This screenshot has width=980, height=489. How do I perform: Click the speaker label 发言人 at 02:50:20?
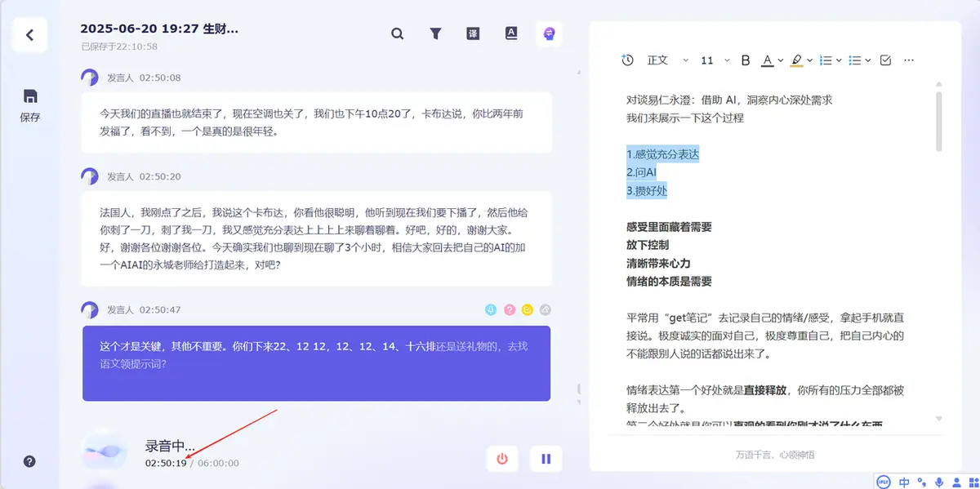pos(119,176)
